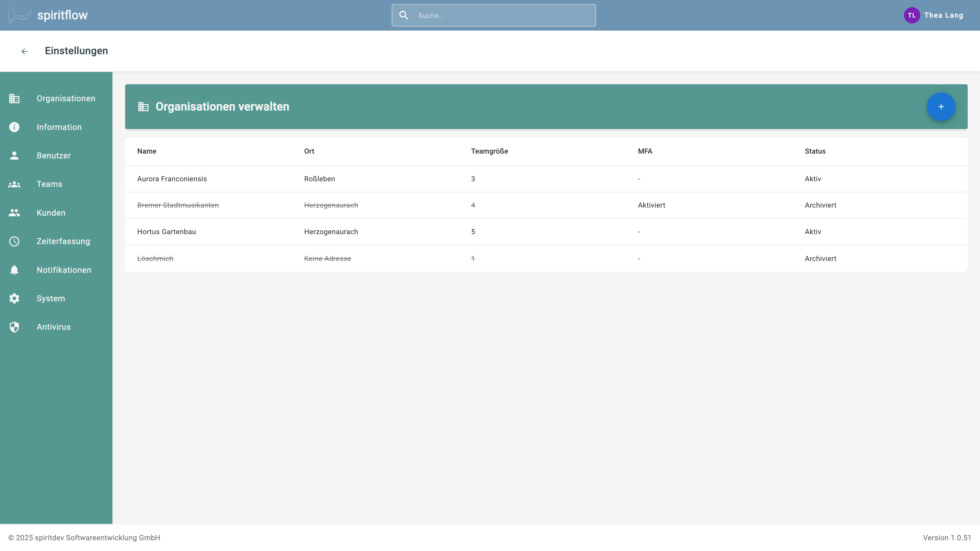Open the Organisationen menu item

[56, 99]
